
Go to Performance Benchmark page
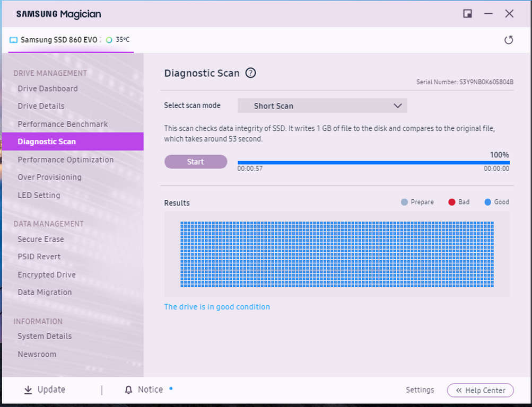tap(63, 124)
